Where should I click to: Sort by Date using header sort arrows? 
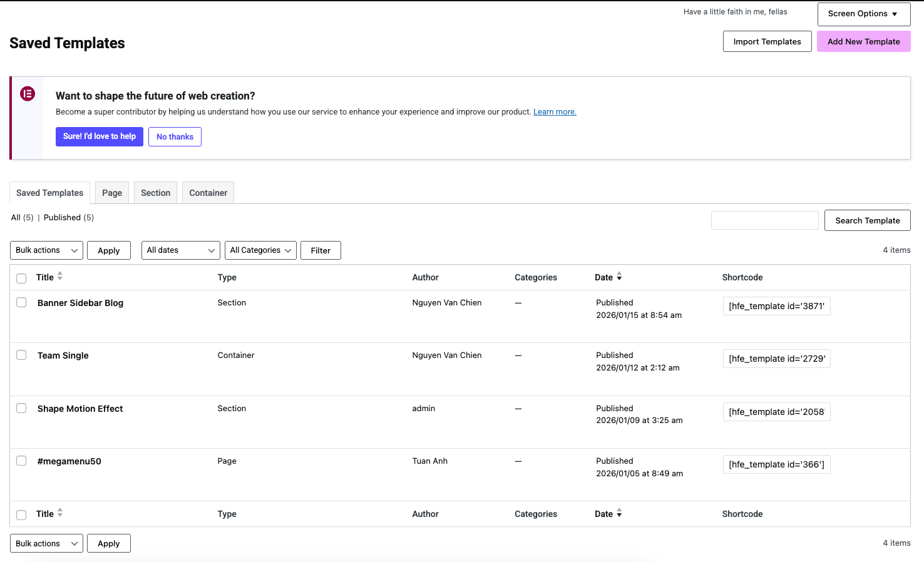(x=619, y=276)
